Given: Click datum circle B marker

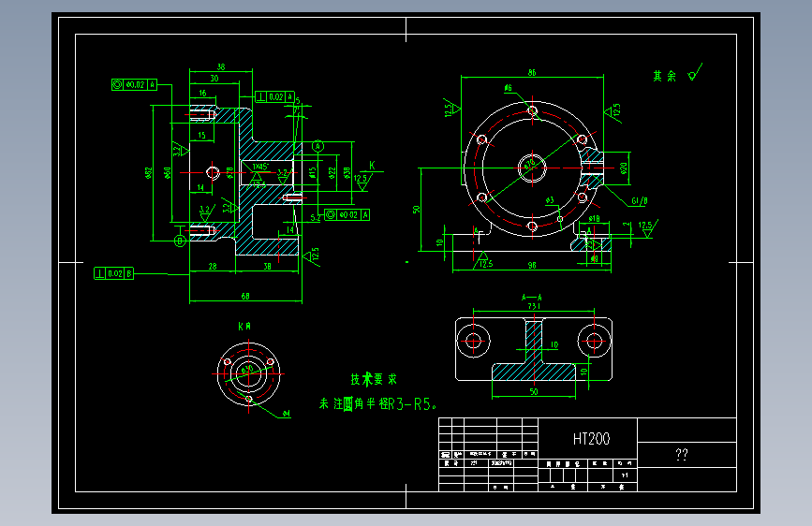Looking at the screenshot, I should (180, 241).
